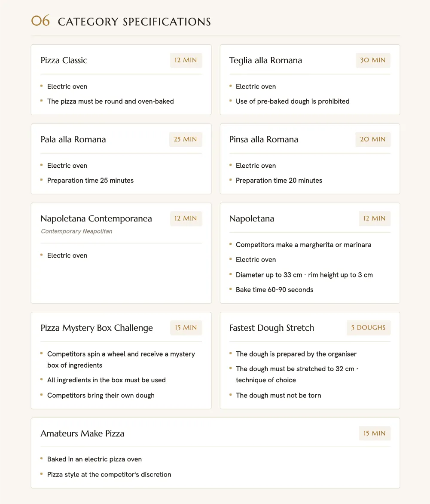Click the 20 MIN badge on Pinsa

(372, 139)
